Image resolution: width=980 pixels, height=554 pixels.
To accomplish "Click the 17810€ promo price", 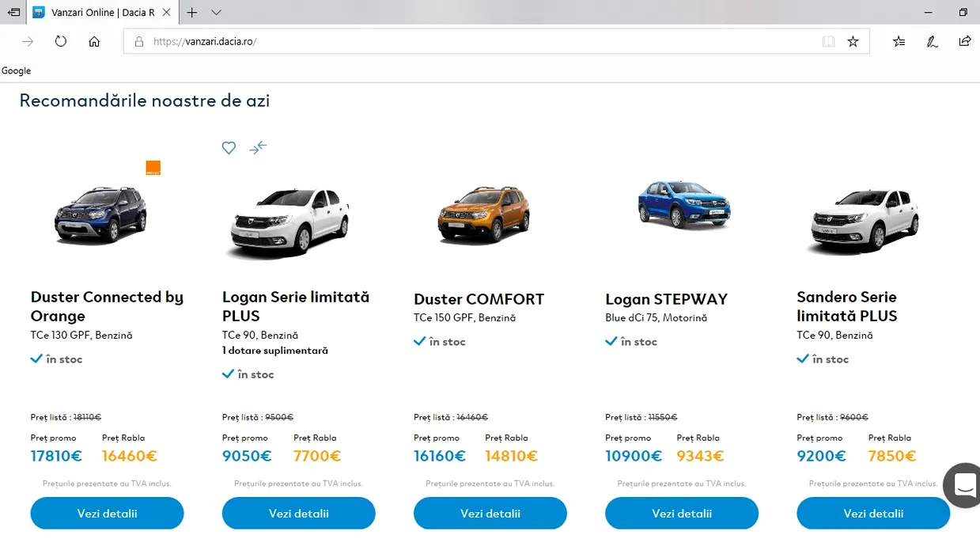I will coord(56,456).
